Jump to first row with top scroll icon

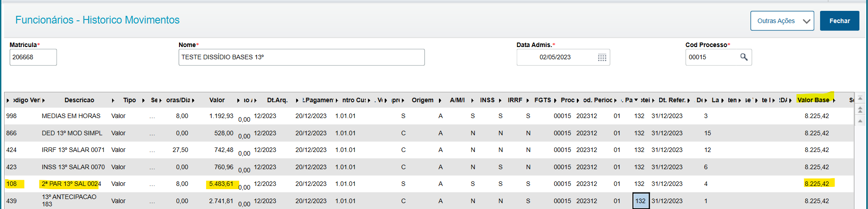coord(860,98)
